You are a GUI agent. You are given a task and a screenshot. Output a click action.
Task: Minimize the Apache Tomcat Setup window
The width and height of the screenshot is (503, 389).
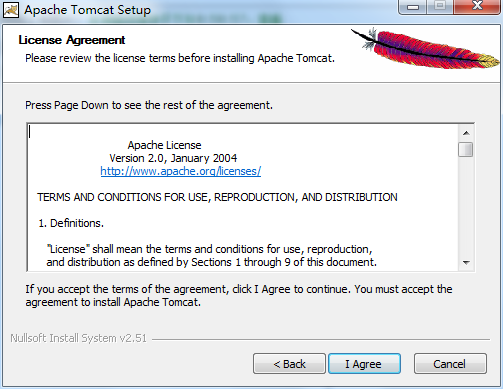point(413,7)
